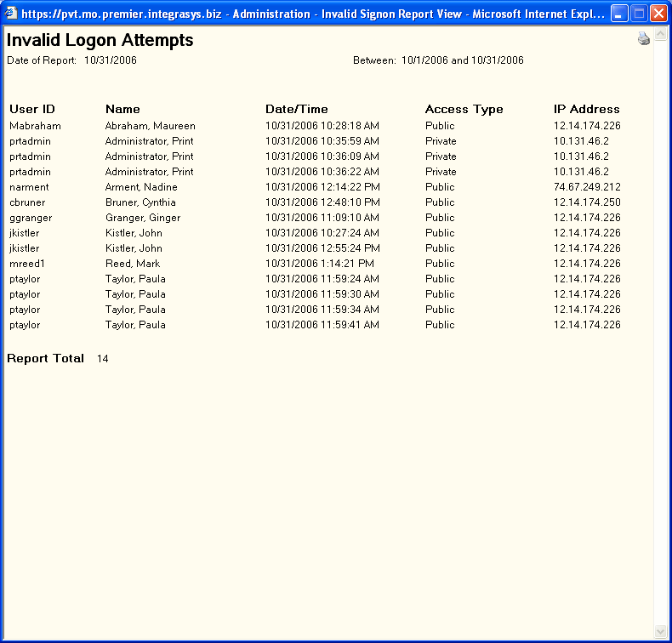
Task: Click prtadmin in the 10:35:59 AM row
Action: pos(30,141)
